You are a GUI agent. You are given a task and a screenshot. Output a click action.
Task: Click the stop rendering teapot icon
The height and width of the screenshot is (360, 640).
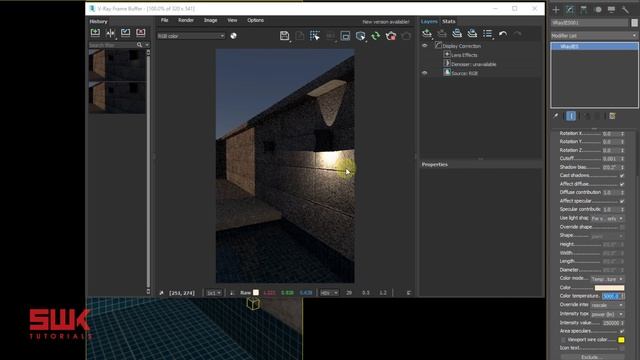(x=391, y=36)
